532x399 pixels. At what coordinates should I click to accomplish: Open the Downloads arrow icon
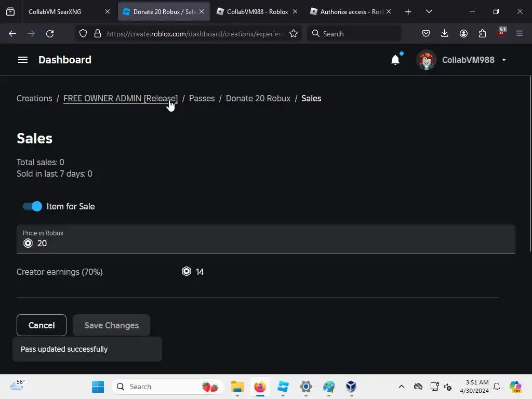click(445, 34)
